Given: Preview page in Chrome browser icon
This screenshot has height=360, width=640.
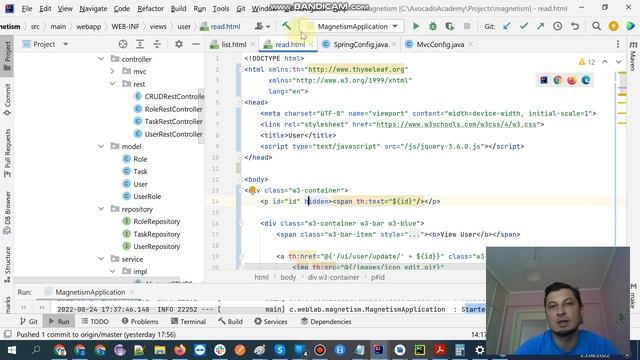Looking at the screenshot, I should (558, 80).
